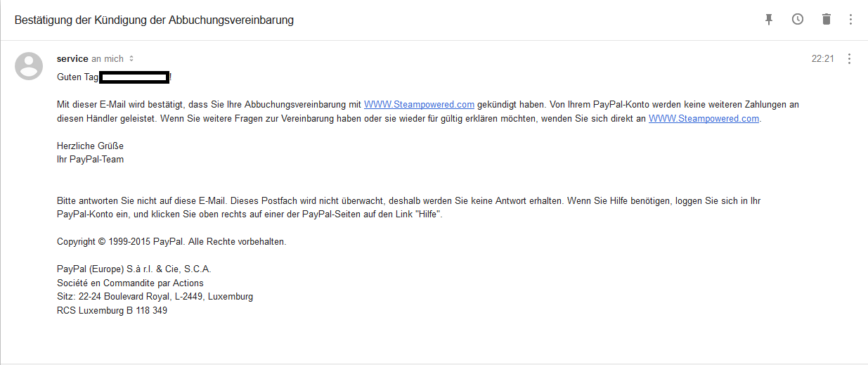Click the 'an mich' recipient label
868x365 pixels.
pyautogui.click(x=108, y=59)
